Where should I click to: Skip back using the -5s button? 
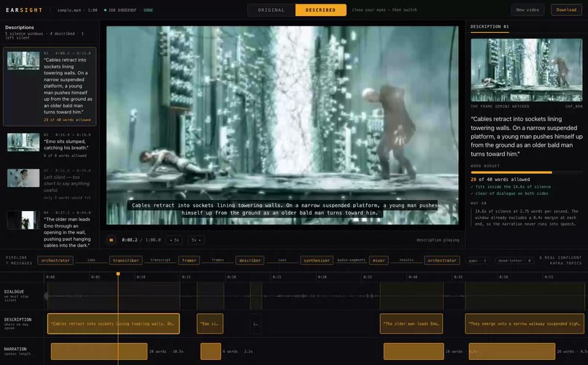point(174,239)
